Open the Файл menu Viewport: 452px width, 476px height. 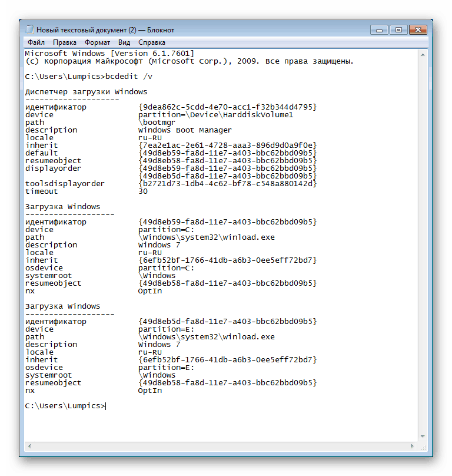tap(36, 42)
